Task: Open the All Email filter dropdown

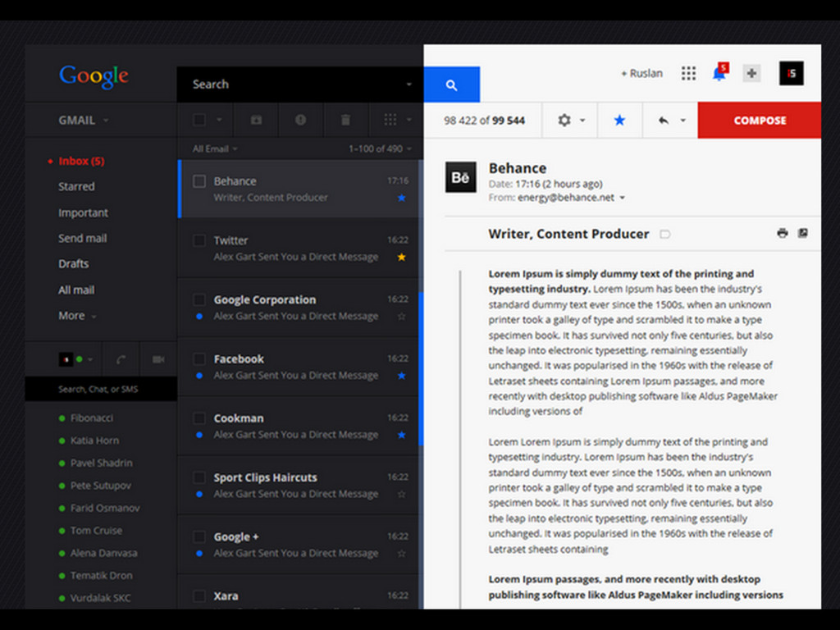Action: (x=215, y=149)
